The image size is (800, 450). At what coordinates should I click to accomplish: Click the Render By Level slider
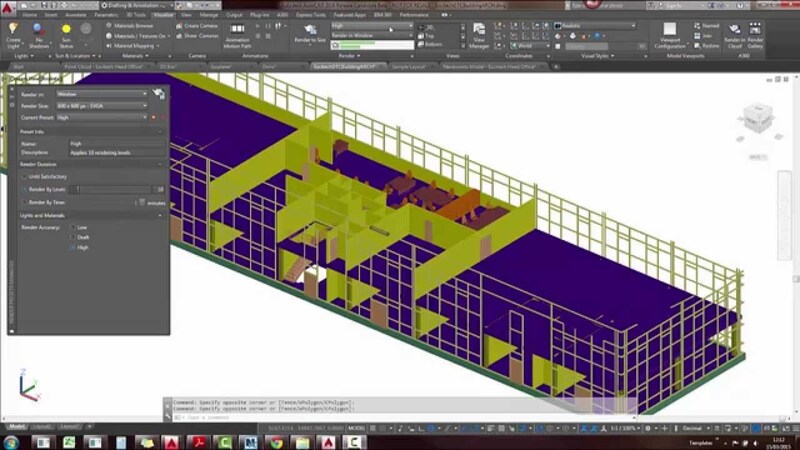pyautogui.click(x=115, y=189)
